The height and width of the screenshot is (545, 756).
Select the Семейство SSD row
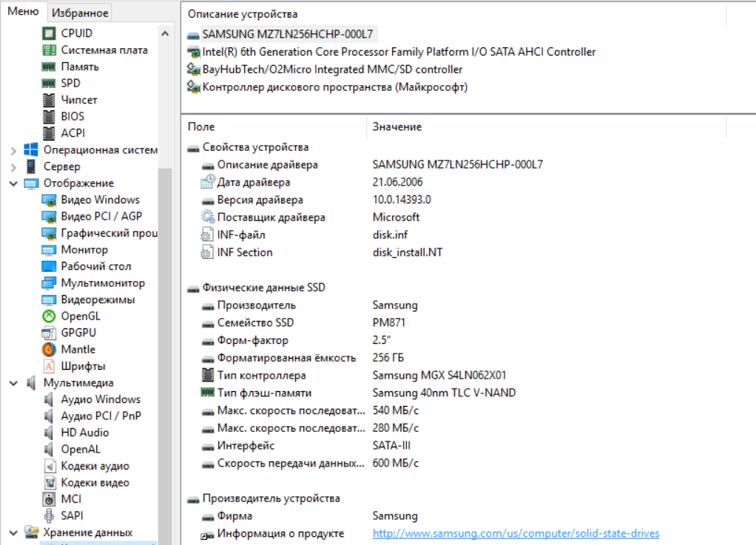(303, 322)
